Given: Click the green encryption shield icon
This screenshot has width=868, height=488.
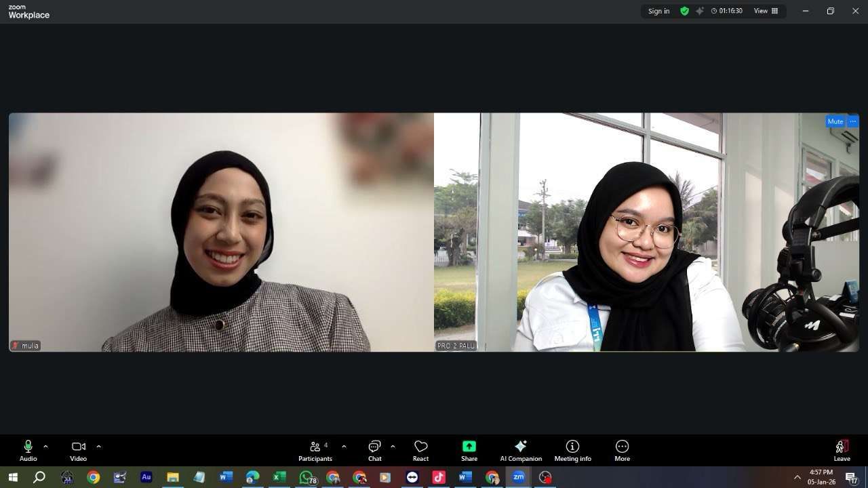Looking at the screenshot, I should (685, 11).
